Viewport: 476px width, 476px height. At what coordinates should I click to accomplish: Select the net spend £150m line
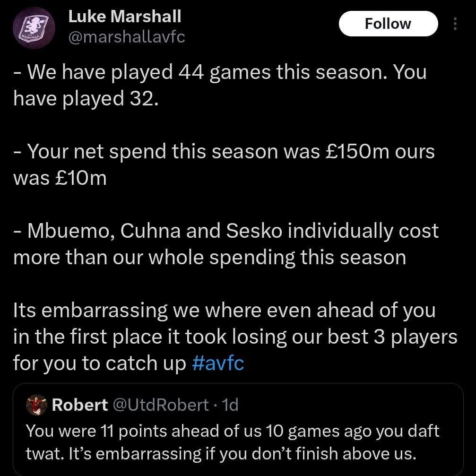(224, 152)
